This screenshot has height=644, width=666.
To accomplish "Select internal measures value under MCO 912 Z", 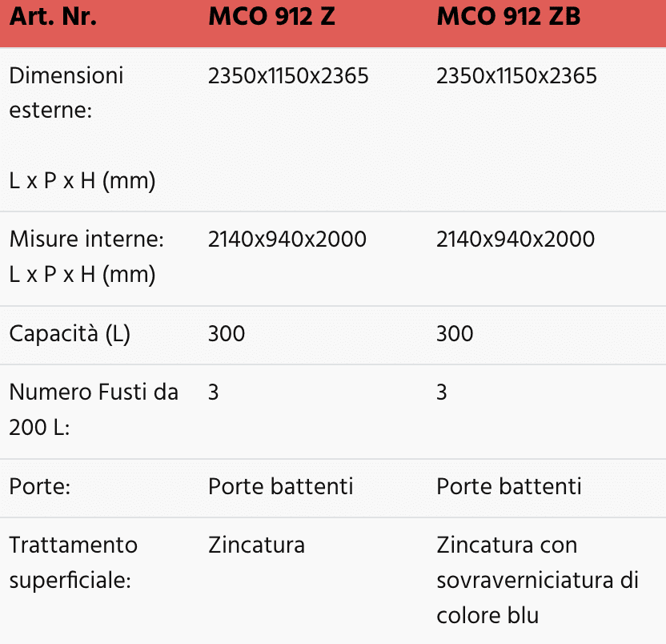I will 287,239.
